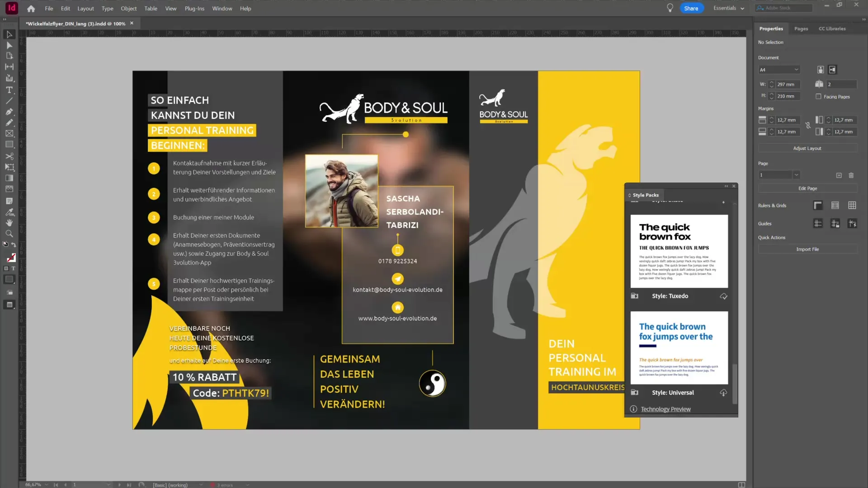Open the Plug-Ins menu

click(x=194, y=9)
